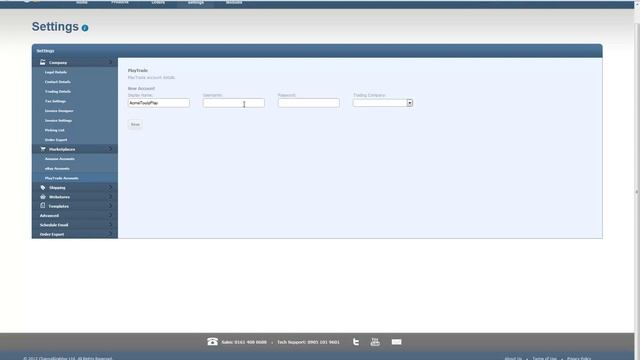The width and height of the screenshot is (640, 360).
Task: Click the email envelope icon in footer
Action: pyautogui.click(x=396, y=342)
